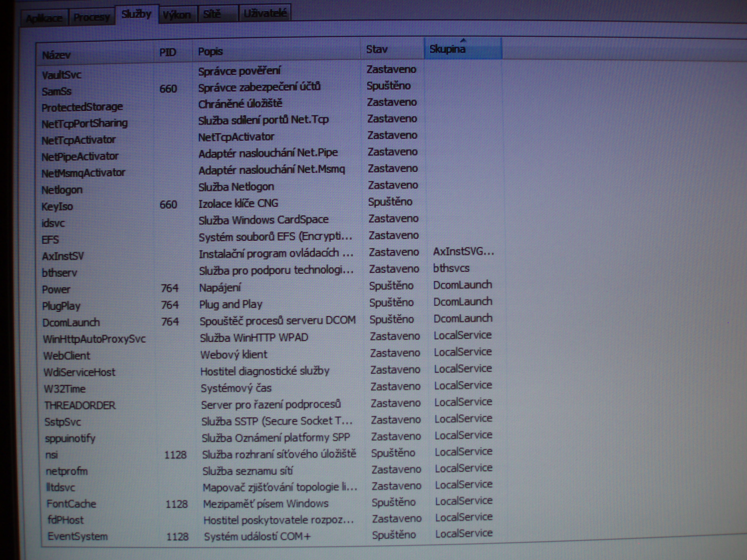
Task: Select the W32Time service row
Action: (x=64, y=389)
